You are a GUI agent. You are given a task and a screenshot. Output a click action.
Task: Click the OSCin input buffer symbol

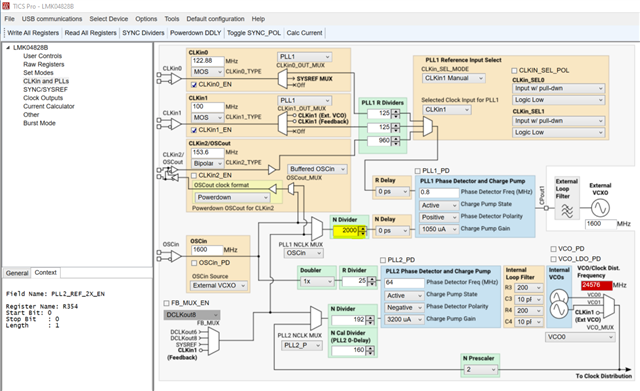[x=176, y=256]
